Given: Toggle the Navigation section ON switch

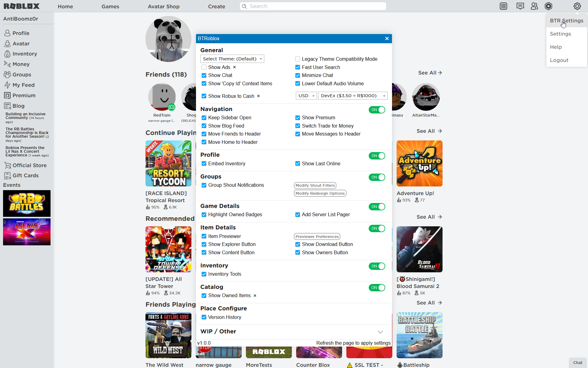Looking at the screenshot, I should point(377,109).
